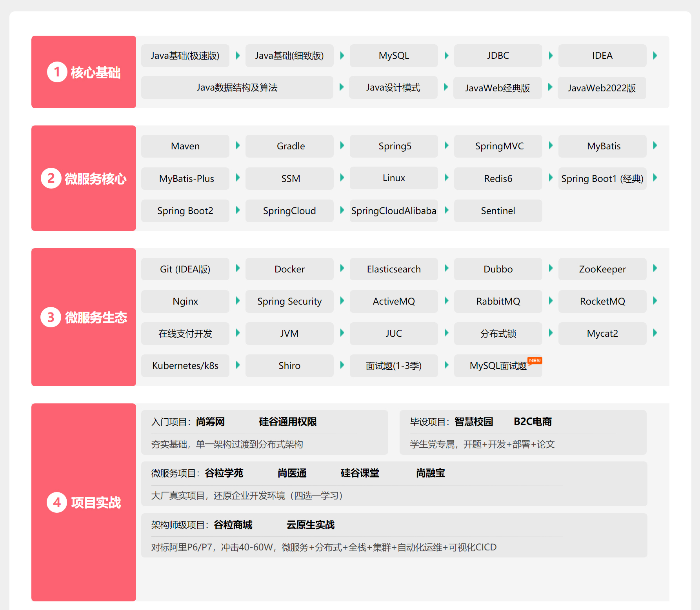Open the 谷粒商城 project link
Viewport: 700px width, 610px height.
point(233,525)
